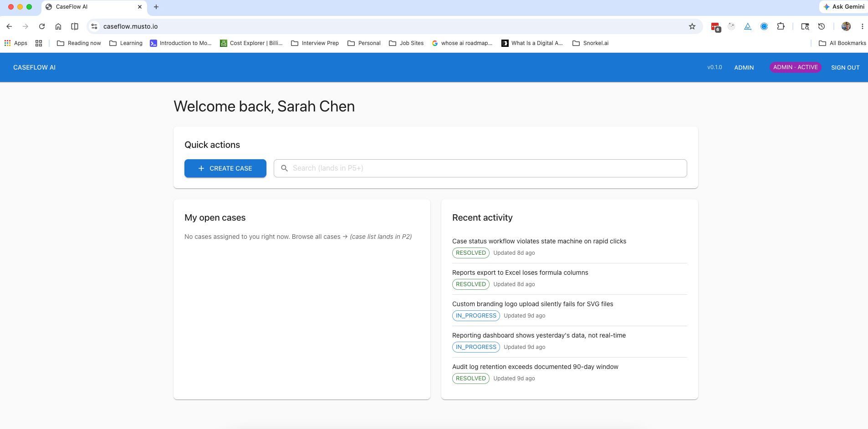This screenshot has width=868, height=429.
Task: Open case 'Case status workflow violates state machine'
Action: click(x=539, y=241)
